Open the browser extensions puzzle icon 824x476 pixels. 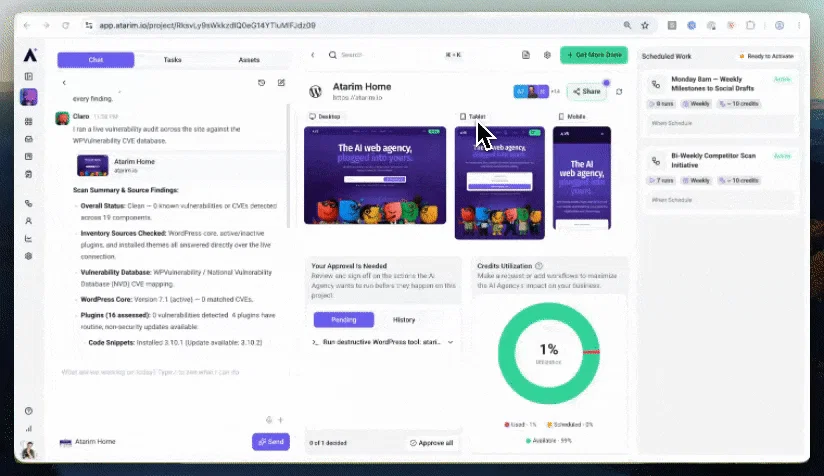[x=750, y=25]
